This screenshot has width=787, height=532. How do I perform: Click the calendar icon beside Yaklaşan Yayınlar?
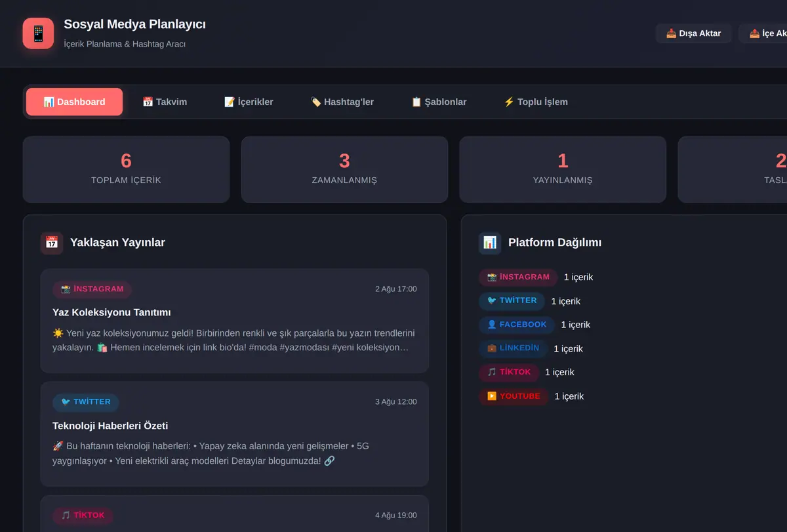[52, 243]
